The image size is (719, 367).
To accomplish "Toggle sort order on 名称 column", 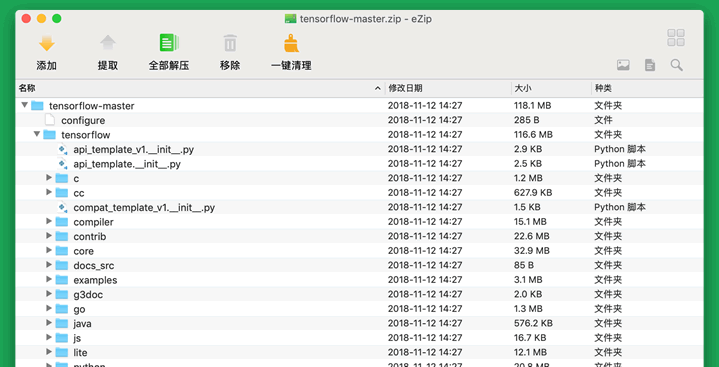I will (x=200, y=88).
